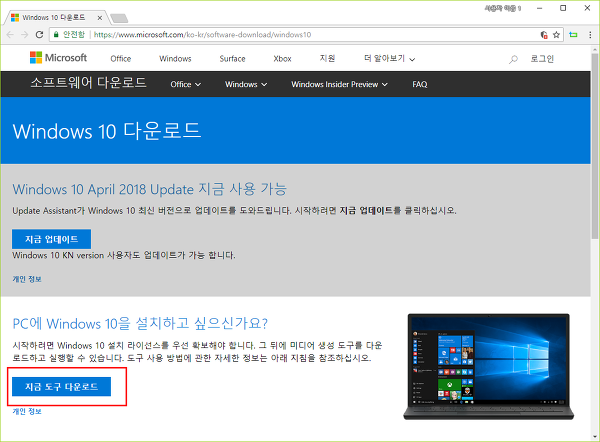This screenshot has height=442, width=600.
Task: Open 개인 정보 link under 지금 도구 다운로드
Action: (27, 411)
